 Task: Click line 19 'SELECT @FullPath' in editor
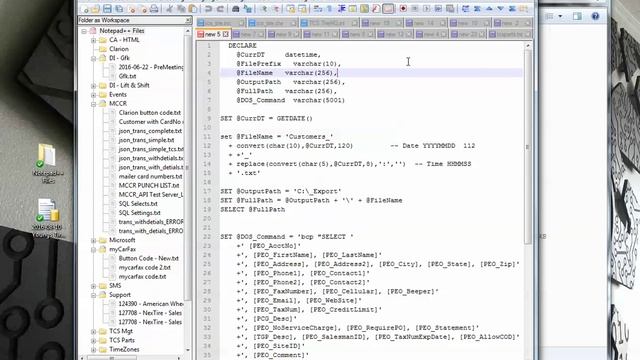(252, 210)
